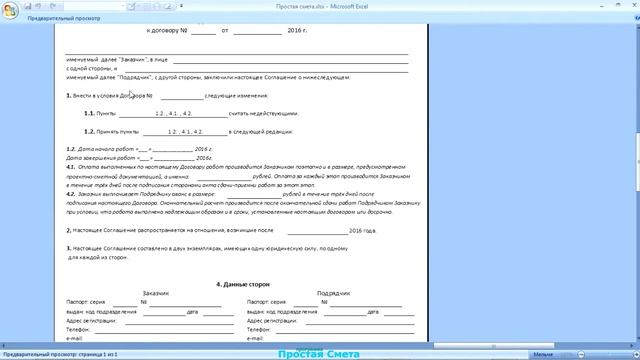The width and height of the screenshot is (640, 360).
Task: Click the 'Дата завершения работ' line
Action: coord(139,158)
